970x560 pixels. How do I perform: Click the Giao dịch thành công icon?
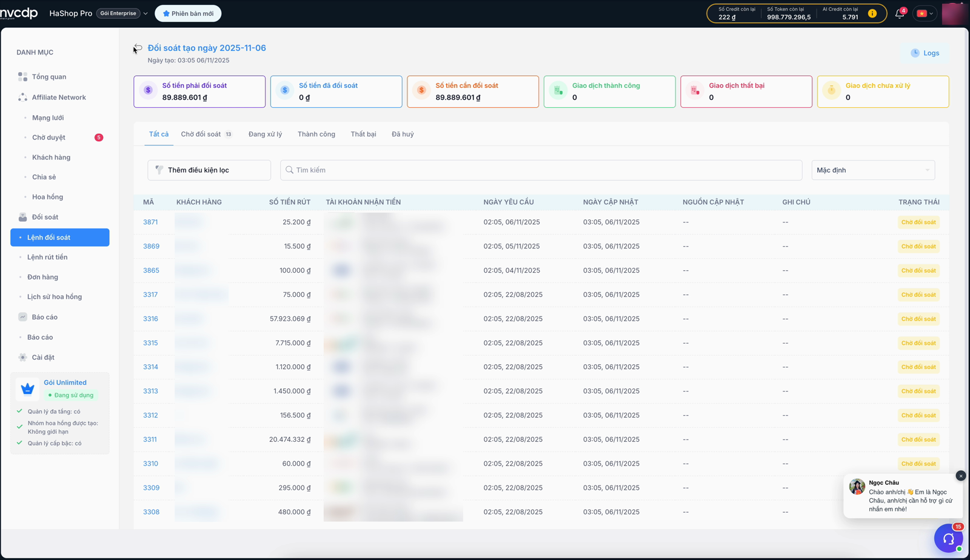pyautogui.click(x=558, y=90)
